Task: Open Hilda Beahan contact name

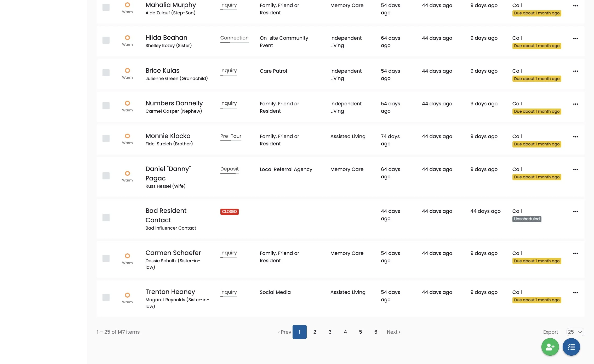Action: [x=166, y=37]
